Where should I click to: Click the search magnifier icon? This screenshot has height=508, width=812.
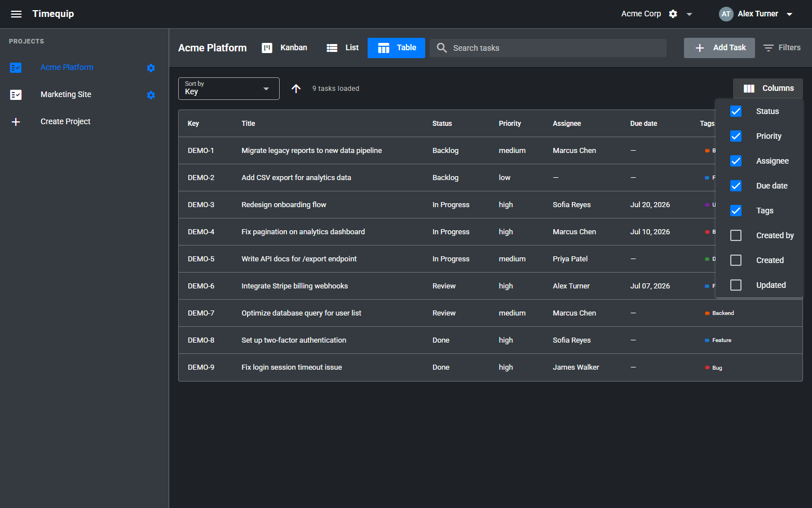(442, 48)
